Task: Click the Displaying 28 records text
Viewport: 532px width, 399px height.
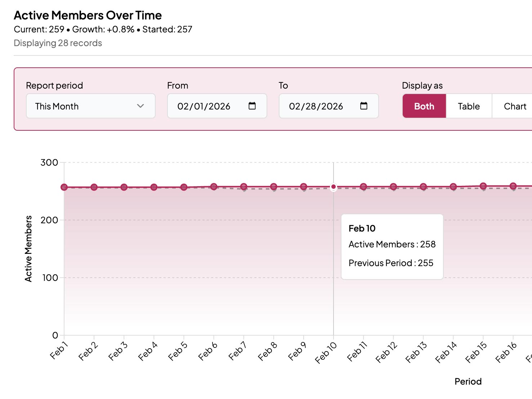Action: (58, 43)
